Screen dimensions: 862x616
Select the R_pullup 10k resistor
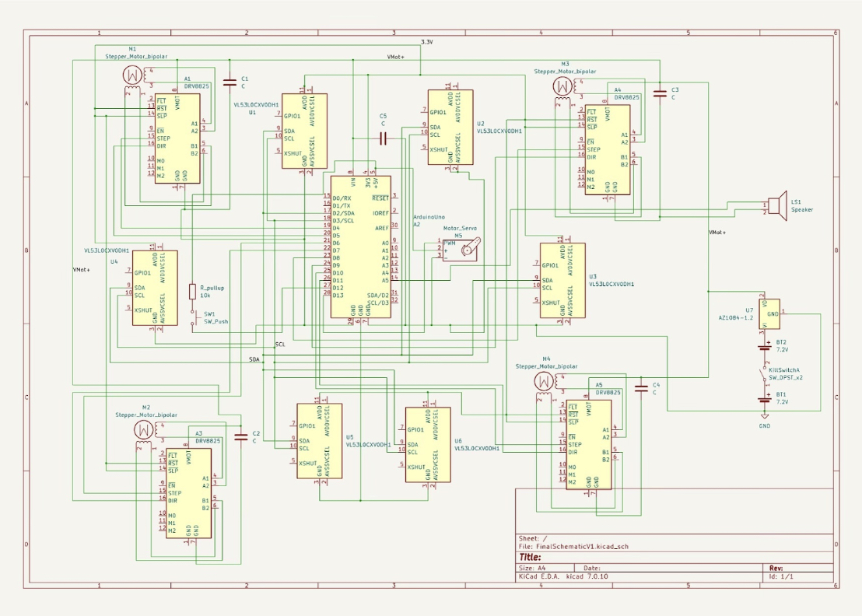click(192, 292)
